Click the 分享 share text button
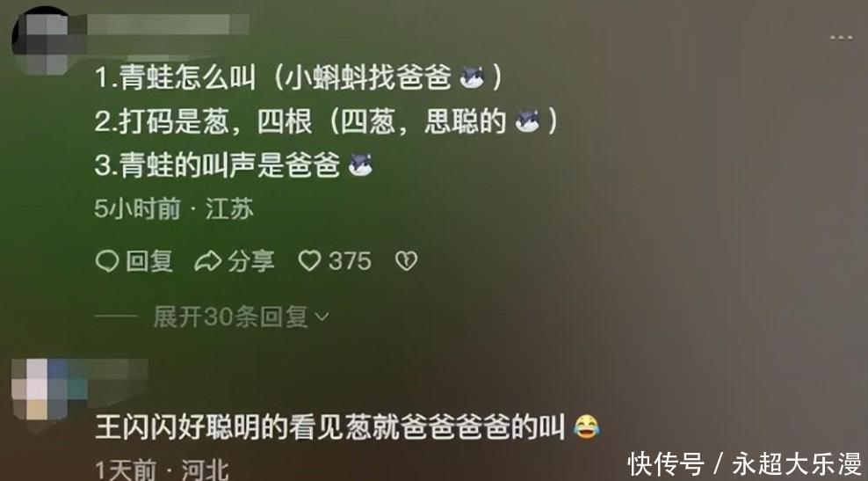Image resolution: width=868 pixels, height=481 pixels. tap(250, 261)
